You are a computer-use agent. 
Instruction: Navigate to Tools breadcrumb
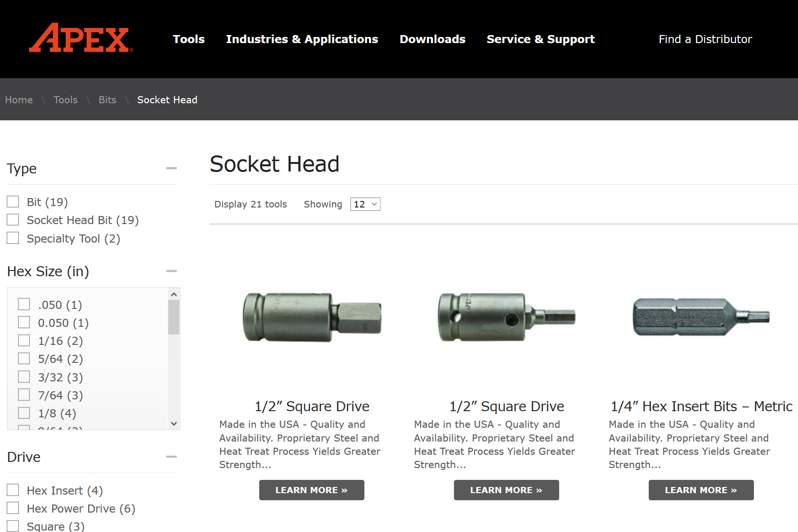point(65,100)
